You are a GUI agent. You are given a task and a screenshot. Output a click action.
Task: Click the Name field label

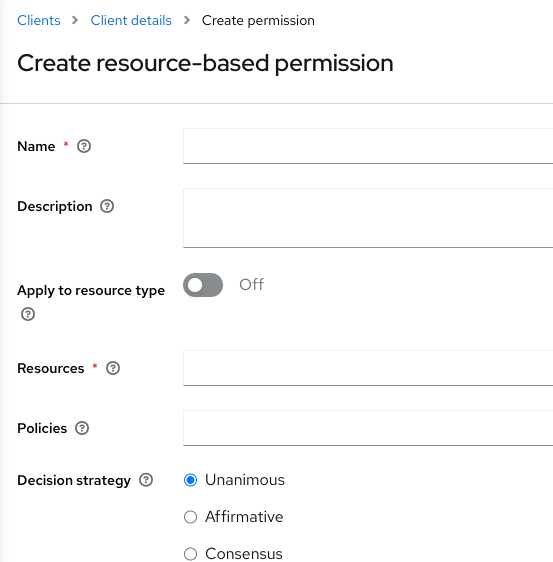[36, 146]
